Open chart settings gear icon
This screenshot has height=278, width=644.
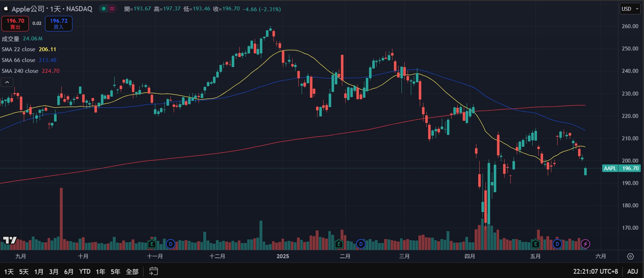[x=630, y=256]
